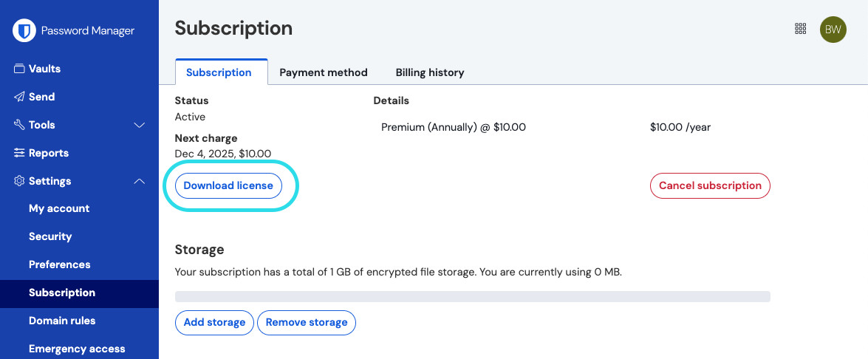This screenshot has height=359, width=868.
Task: Click the Reports sliders icon
Action: [19, 153]
